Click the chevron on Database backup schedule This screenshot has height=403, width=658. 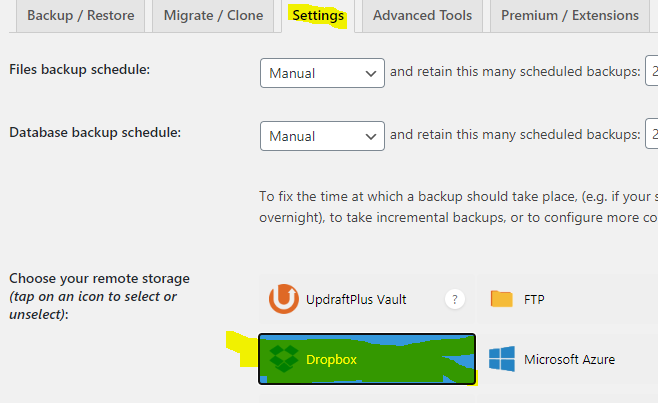coord(371,137)
